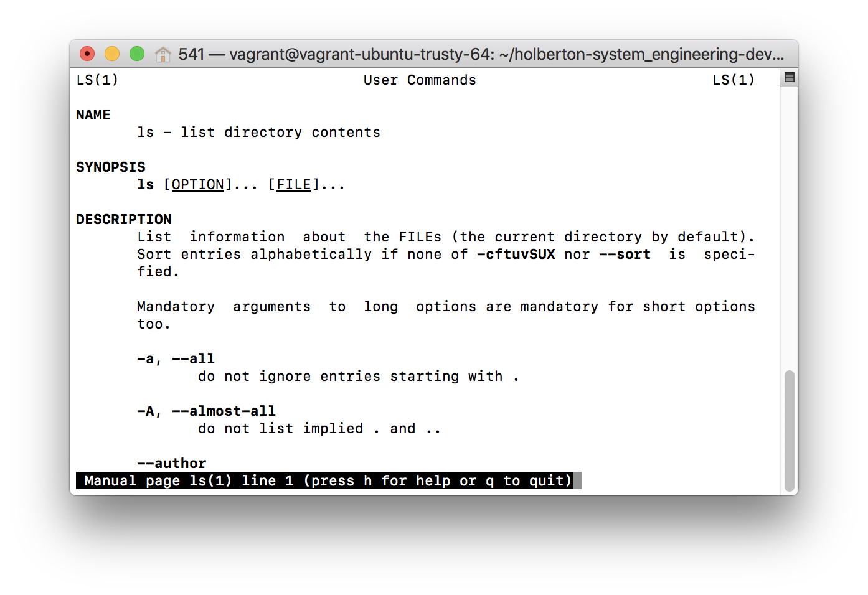Minimize the terminal with yellow button

(x=112, y=54)
